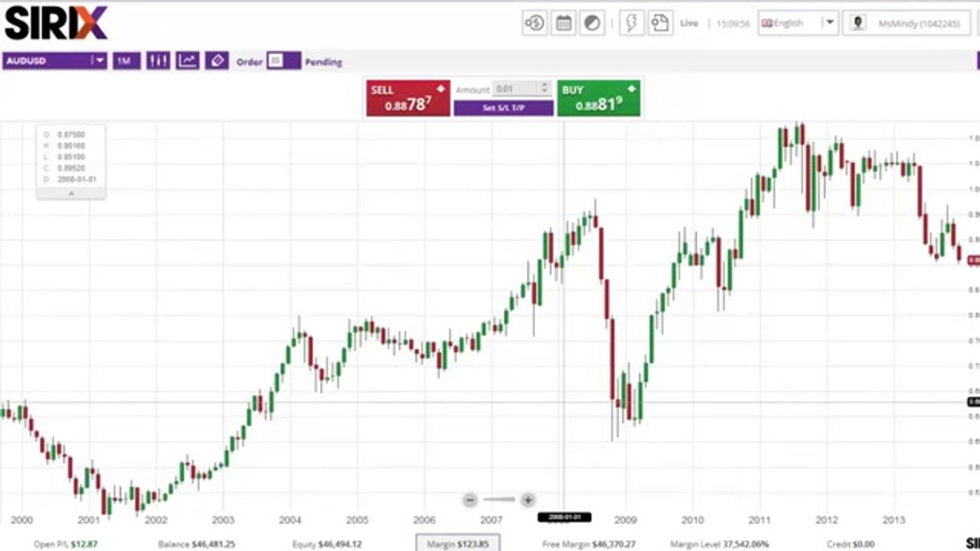Click the 2009 year axis label
This screenshot has width=980, height=551.
[x=626, y=520]
